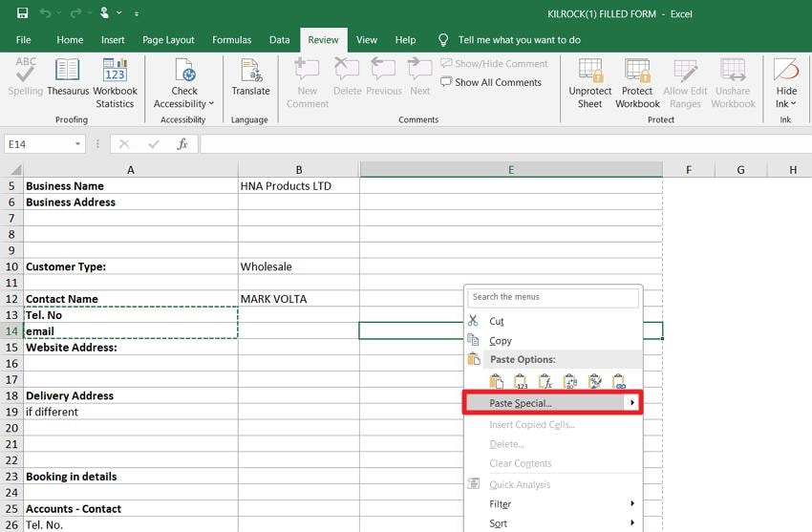
Task: Expand Paste Special submenu arrow
Action: point(631,403)
